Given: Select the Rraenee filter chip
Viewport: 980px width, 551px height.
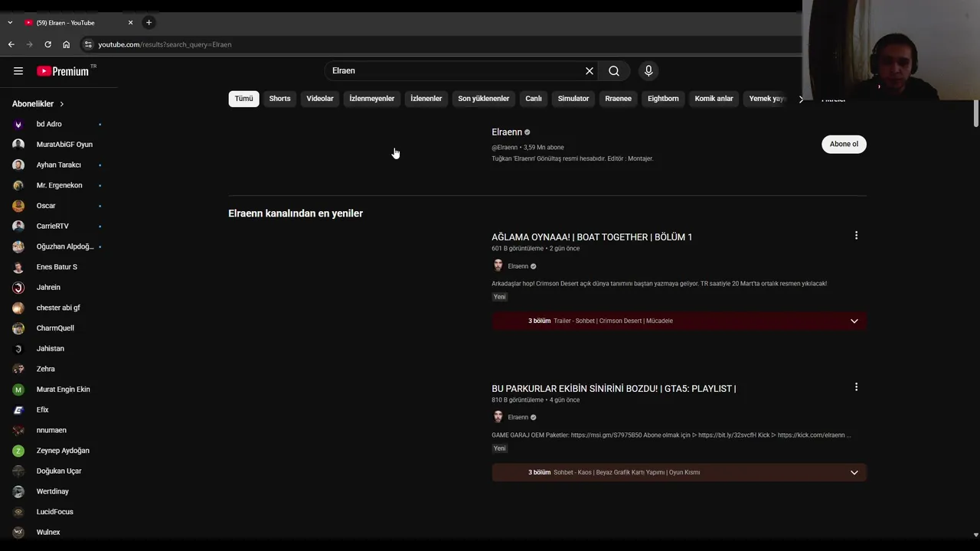Looking at the screenshot, I should pos(618,99).
